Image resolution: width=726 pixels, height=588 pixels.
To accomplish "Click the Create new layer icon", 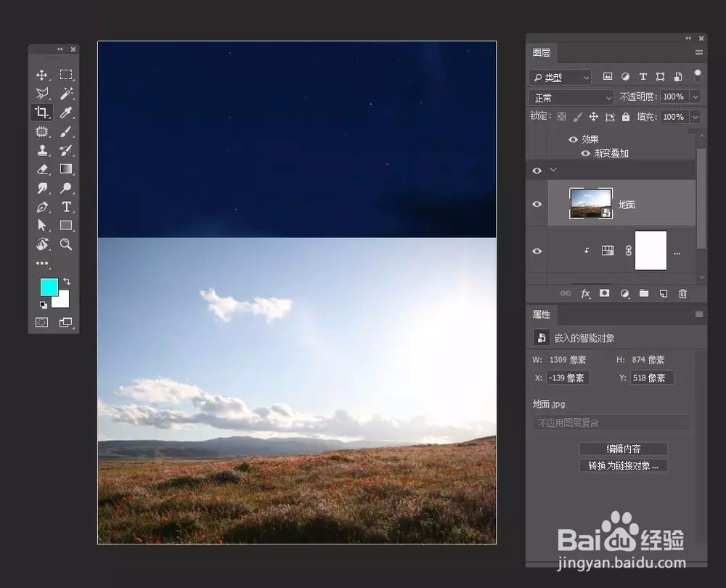I will [x=663, y=293].
